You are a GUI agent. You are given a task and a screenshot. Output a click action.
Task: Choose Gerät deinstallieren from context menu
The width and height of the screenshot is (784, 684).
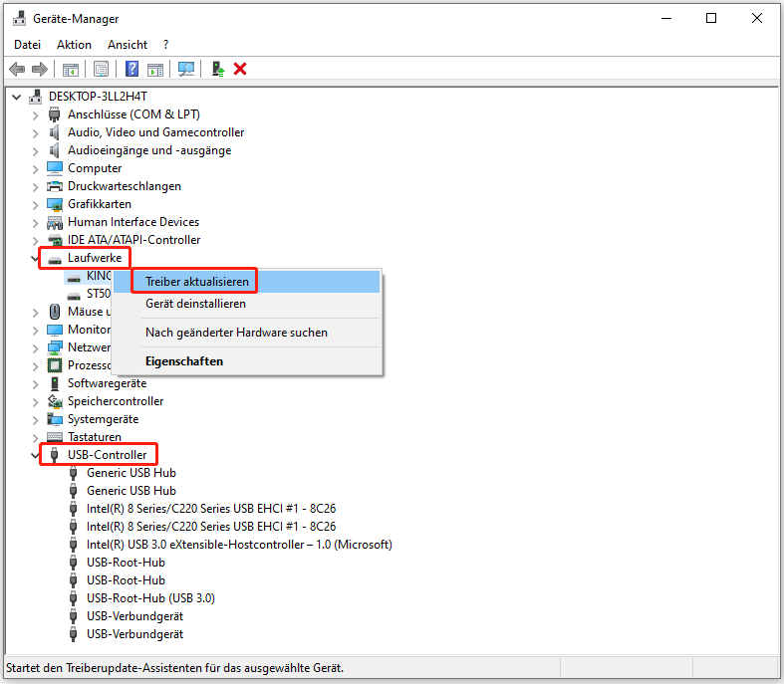(x=247, y=304)
